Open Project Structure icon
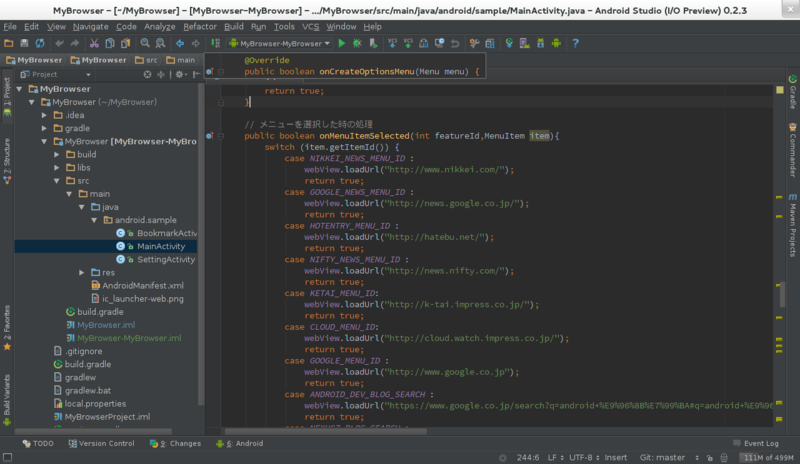Screen dimensions: 800x464 point(490,43)
